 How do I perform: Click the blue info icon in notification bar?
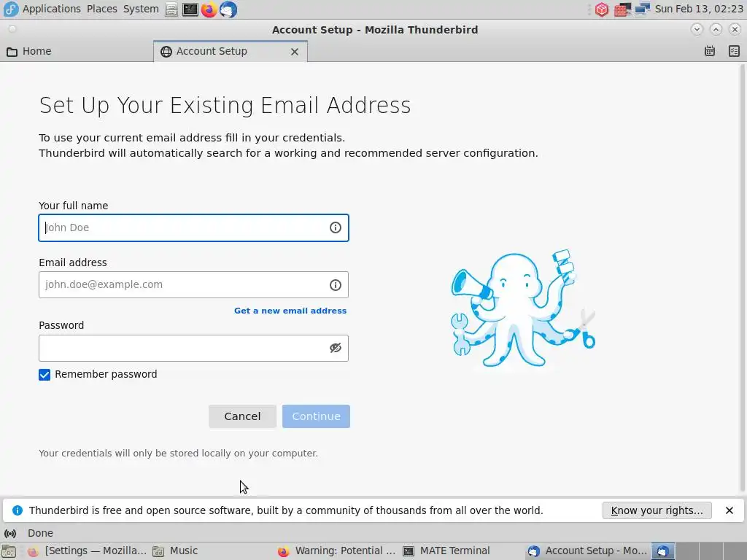coord(18,510)
